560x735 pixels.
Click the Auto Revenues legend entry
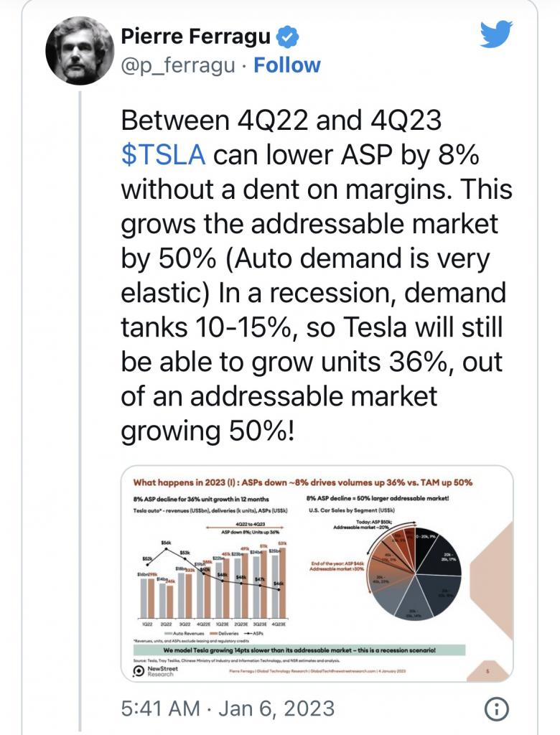coord(185,633)
